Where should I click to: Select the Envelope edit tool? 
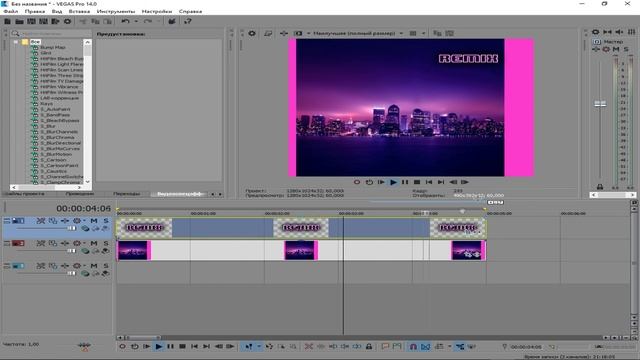pyautogui.click(x=269, y=347)
